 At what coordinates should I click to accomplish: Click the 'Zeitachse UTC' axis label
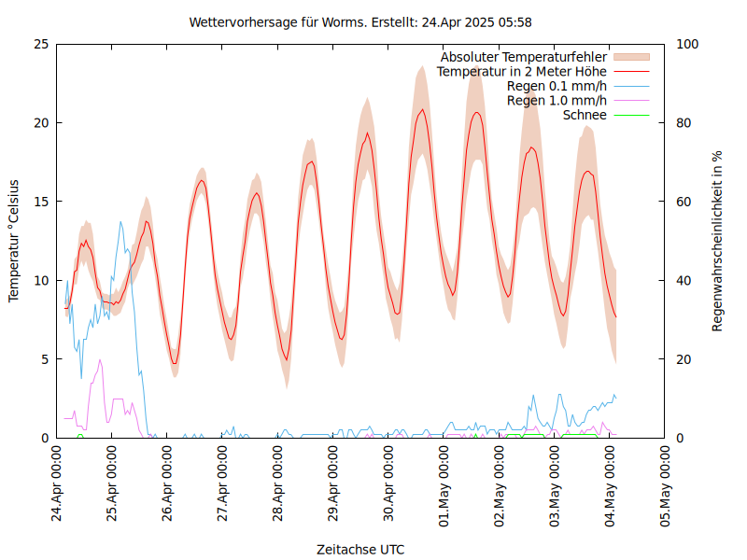coord(360,549)
